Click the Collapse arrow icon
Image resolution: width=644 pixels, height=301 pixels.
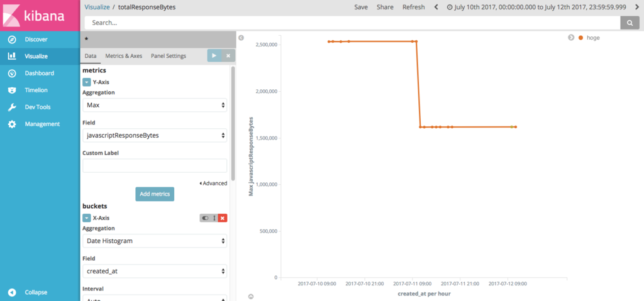tap(13, 292)
